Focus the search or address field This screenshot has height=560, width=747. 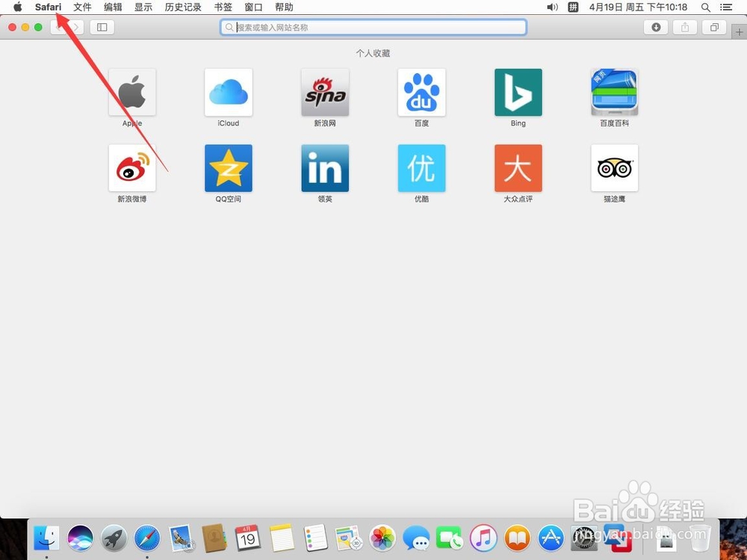(373, 27)
